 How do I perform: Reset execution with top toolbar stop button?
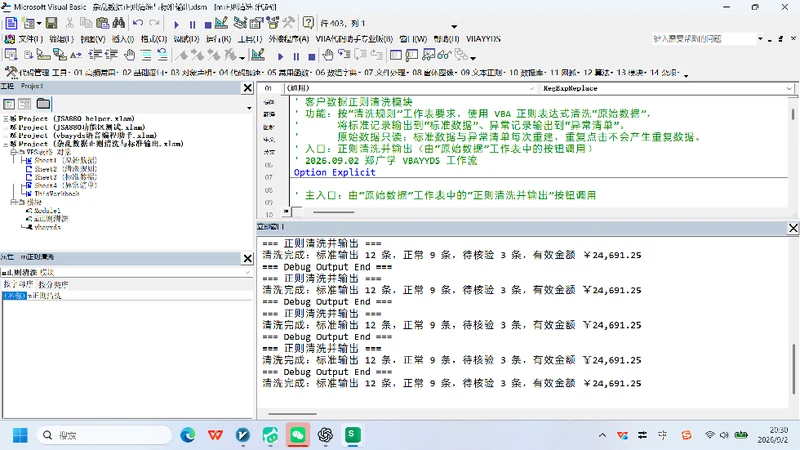click(208, 24)
